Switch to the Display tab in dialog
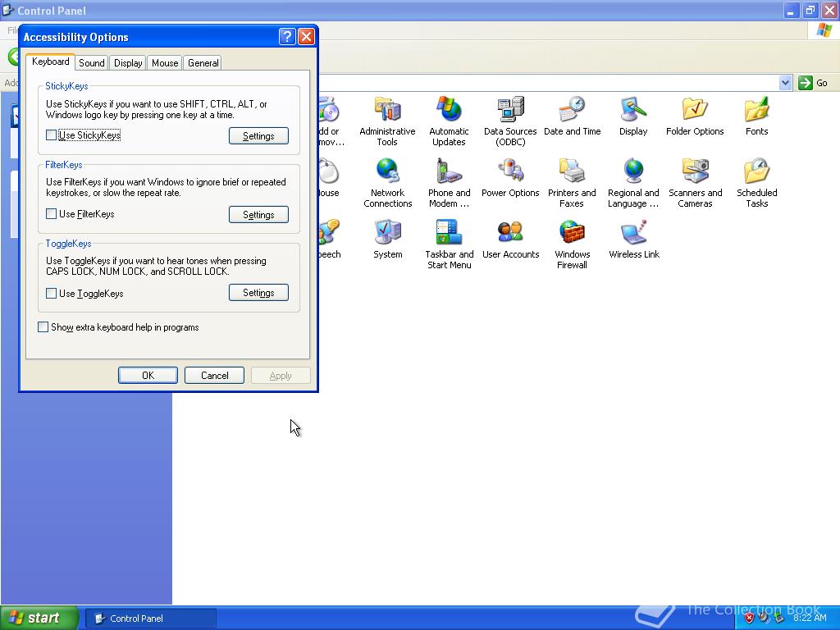This screenshot has width=840, height=630. point(128,62)
